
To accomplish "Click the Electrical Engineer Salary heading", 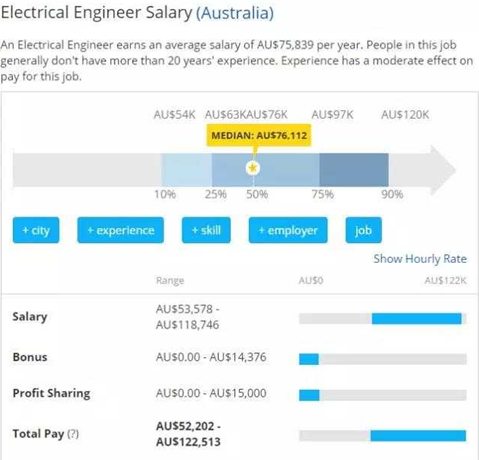I will [97, 13].
